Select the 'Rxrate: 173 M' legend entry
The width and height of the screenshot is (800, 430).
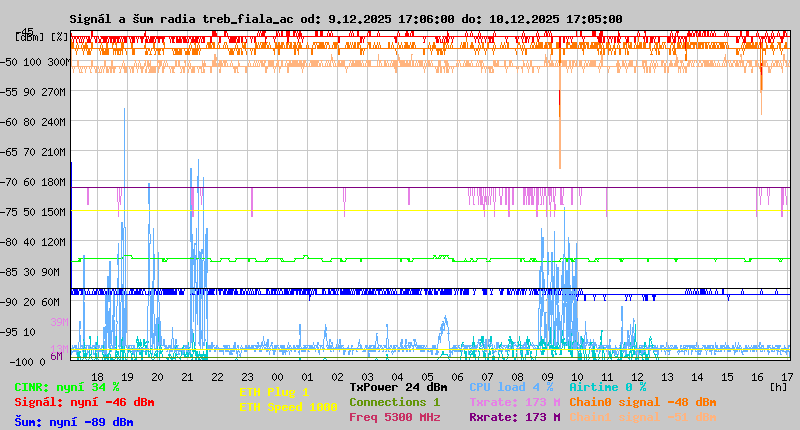(515, 417)
